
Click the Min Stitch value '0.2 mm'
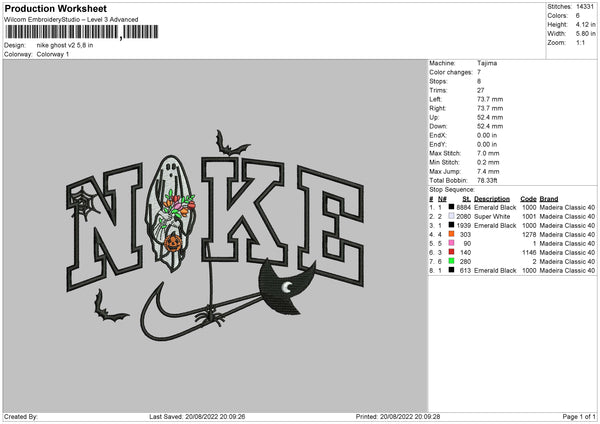click(488, 163)
